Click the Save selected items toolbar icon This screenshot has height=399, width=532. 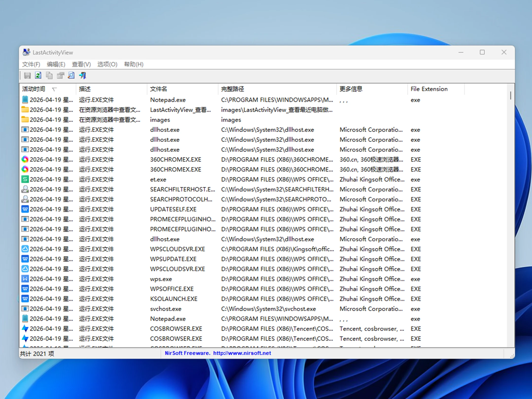click(27, 75)
